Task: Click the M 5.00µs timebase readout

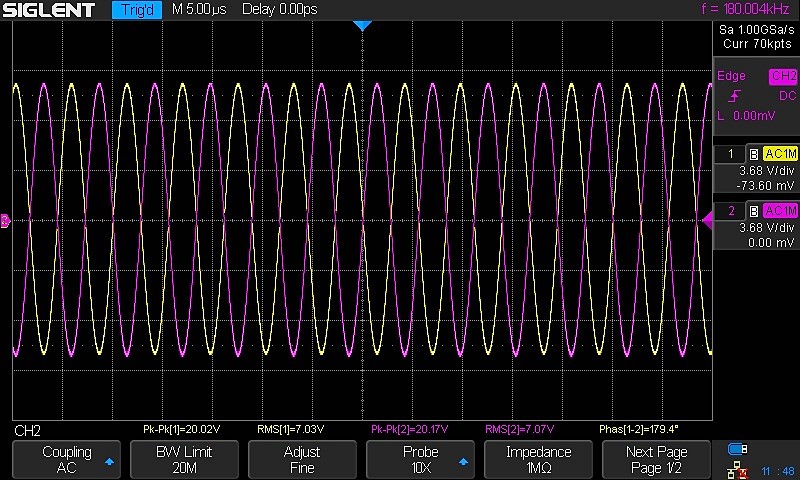Action: click(x=199, y=10)
